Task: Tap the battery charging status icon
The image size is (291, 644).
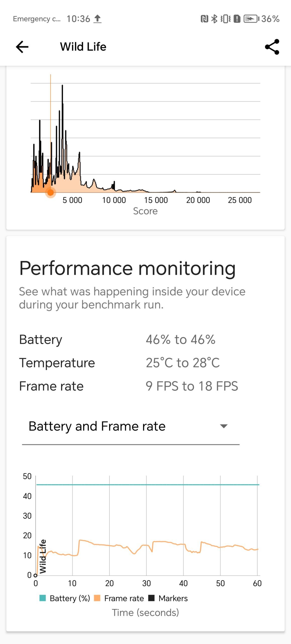Action: tap(251, 19)
